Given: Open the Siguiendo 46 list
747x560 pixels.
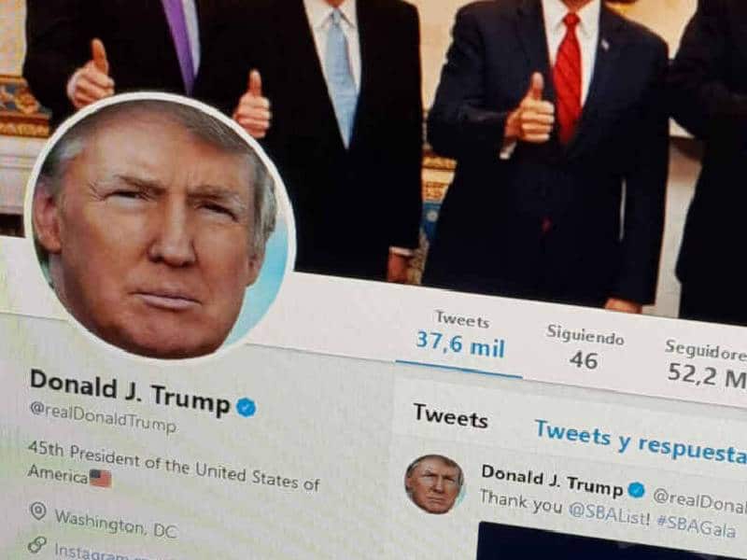Looking at the screenshot, I should (585, 347).
